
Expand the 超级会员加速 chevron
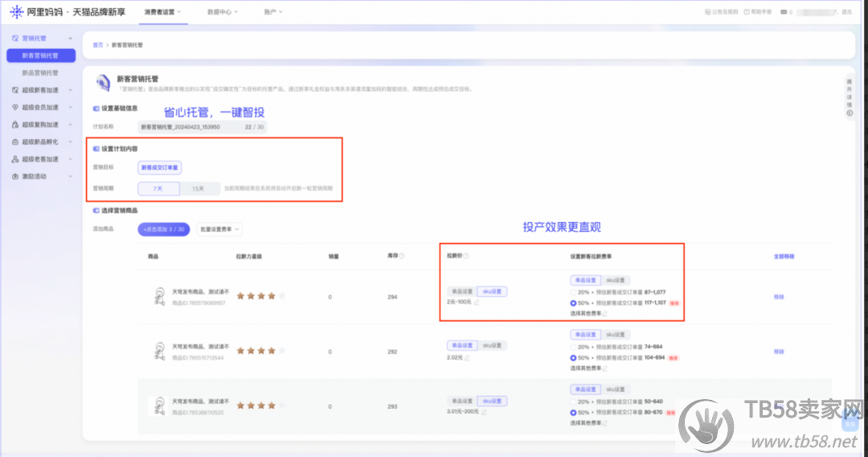[x=70, y=107]
